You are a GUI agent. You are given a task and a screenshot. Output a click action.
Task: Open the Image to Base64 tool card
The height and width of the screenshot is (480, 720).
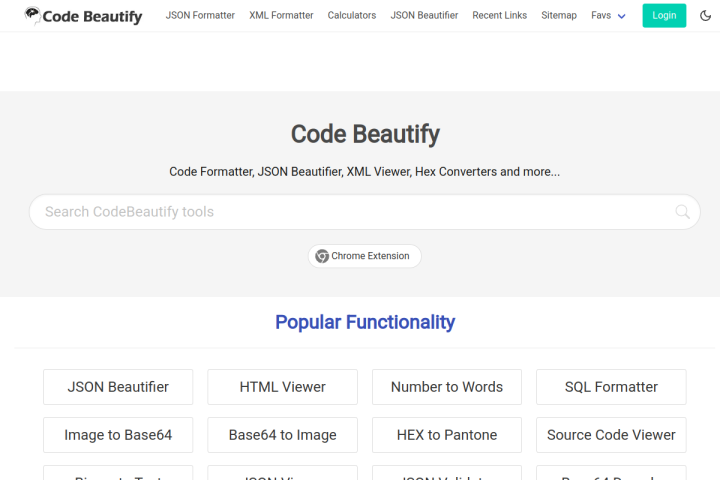[x=118, y=435]
